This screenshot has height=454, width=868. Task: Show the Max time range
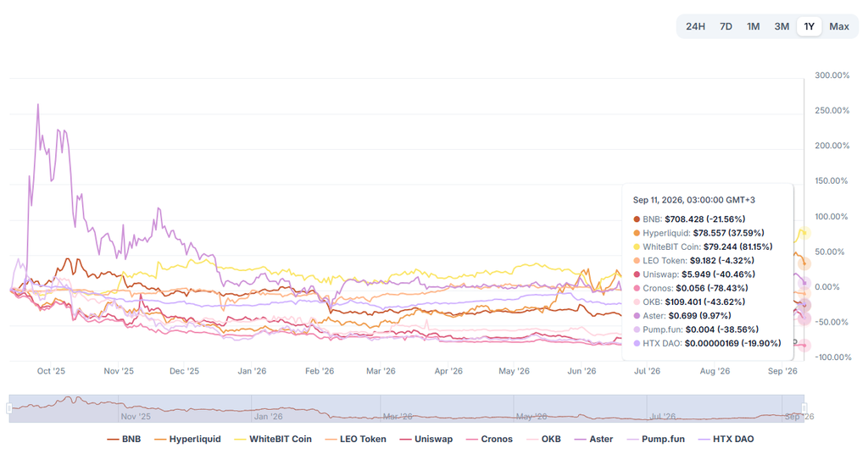point(839,26)
